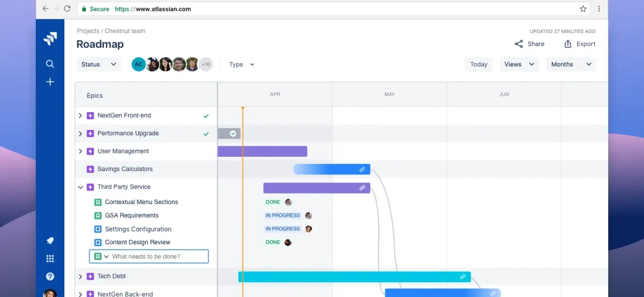The width and height of the screenshot is (644, 297).
Task: Click the 'What needs to be done?' field
Action: pos(149,256)
